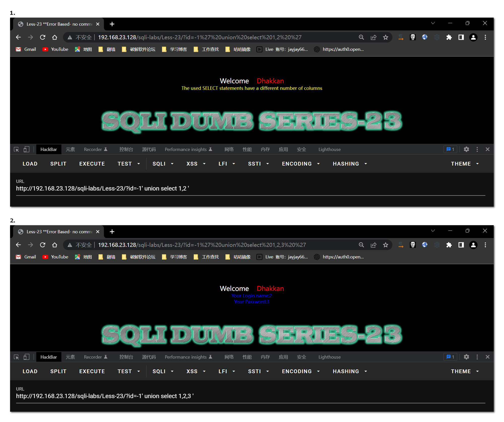Click the inspect element picker icon in screenshot 2
This screenshot has height=422, width=504.
[x=16, y=357]
